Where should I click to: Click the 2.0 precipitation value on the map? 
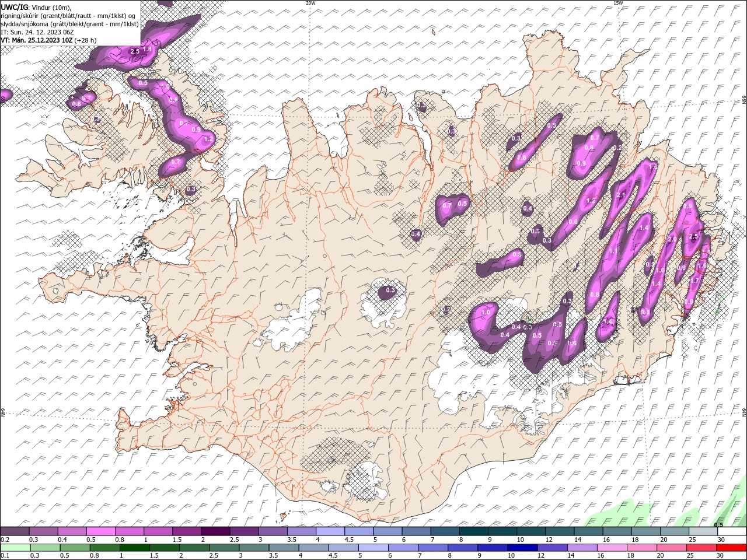(672, 239)
